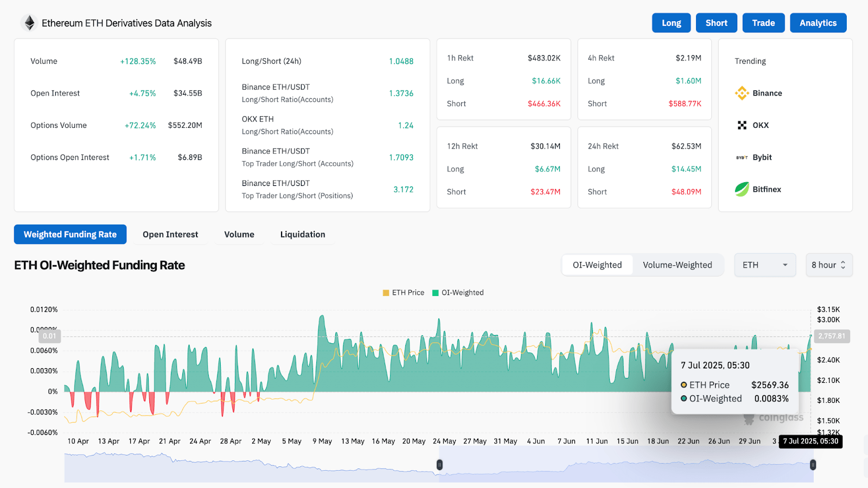
Task: Click the Bybit logo icon
Action: 742,157
